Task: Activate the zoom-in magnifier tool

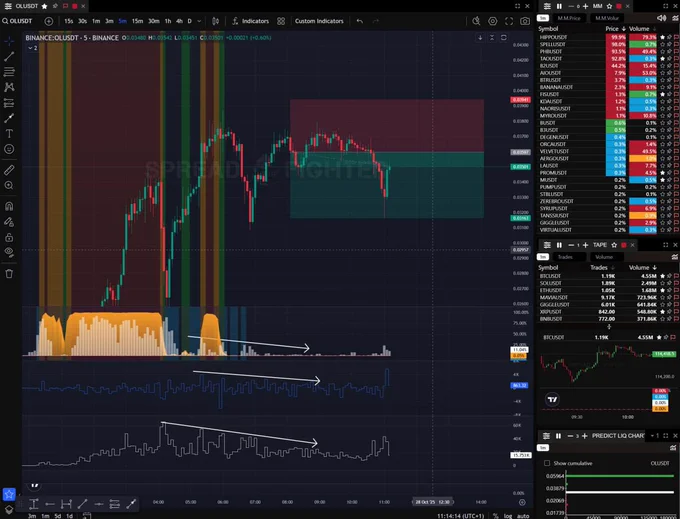Action: (9, 186)
